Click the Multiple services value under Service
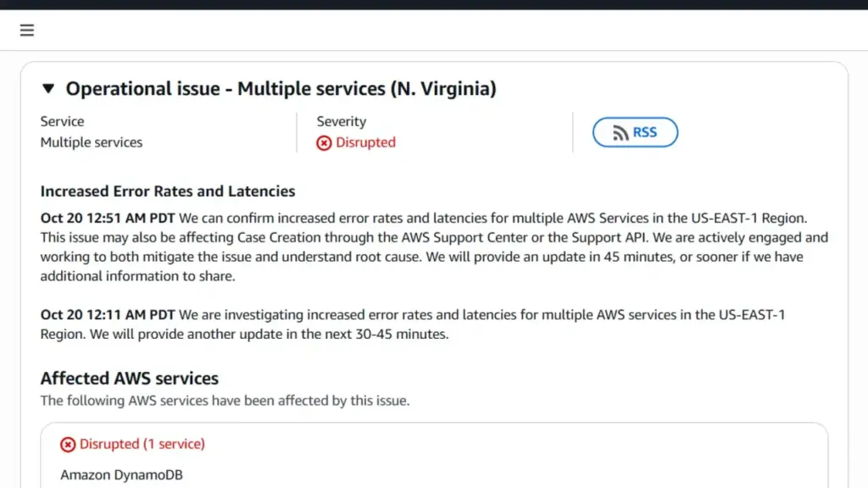868x488 pixels. 92,142
